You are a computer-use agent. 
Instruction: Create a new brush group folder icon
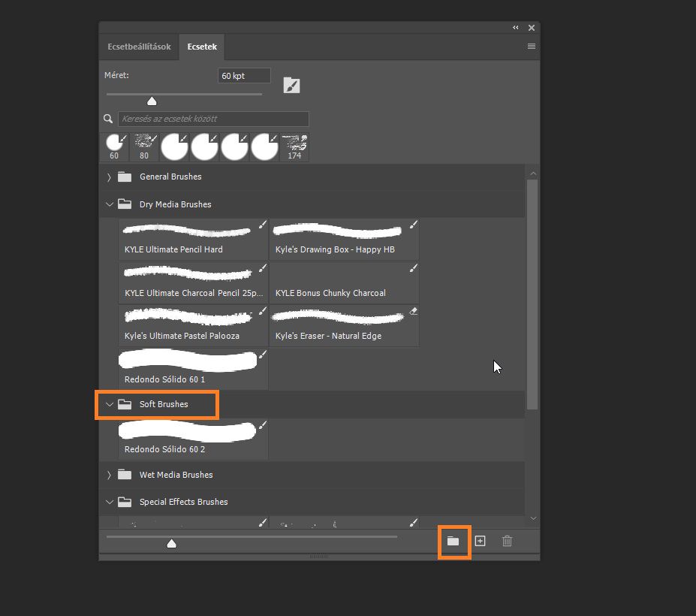453,541
